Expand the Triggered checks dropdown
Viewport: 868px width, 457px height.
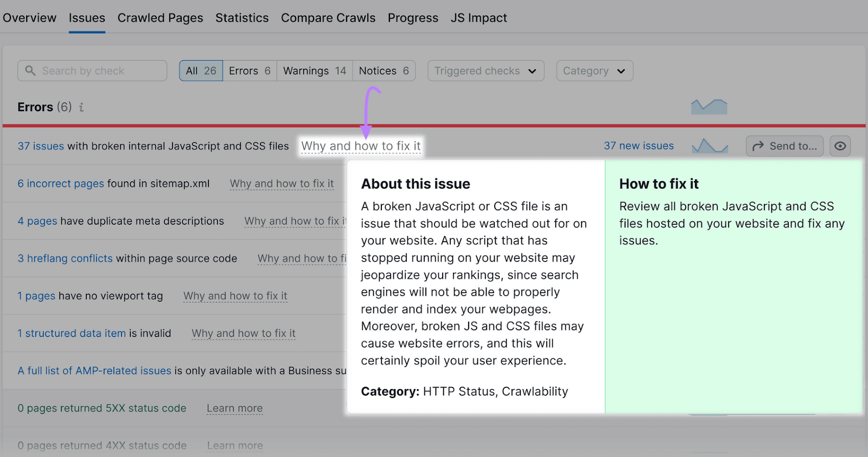[x=486, y=71]
